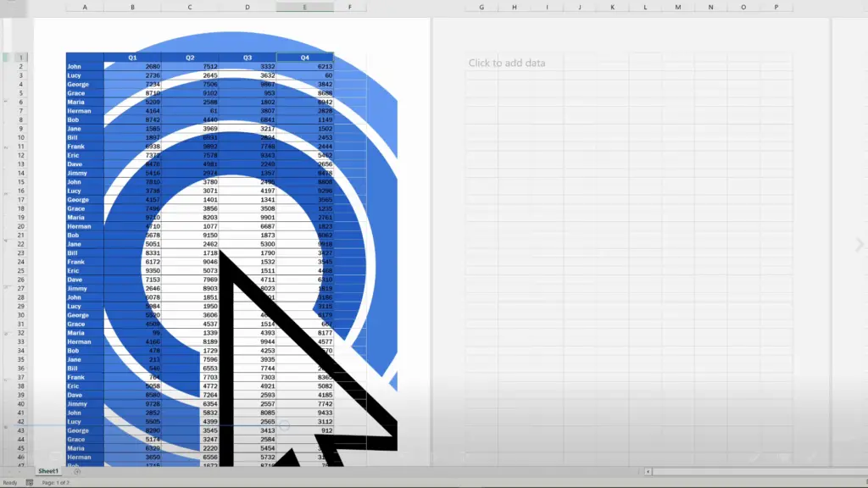868x488 pixels.
Task: Click the Q2 header cell
Action: pyautogui.click(x=190, y=58)
